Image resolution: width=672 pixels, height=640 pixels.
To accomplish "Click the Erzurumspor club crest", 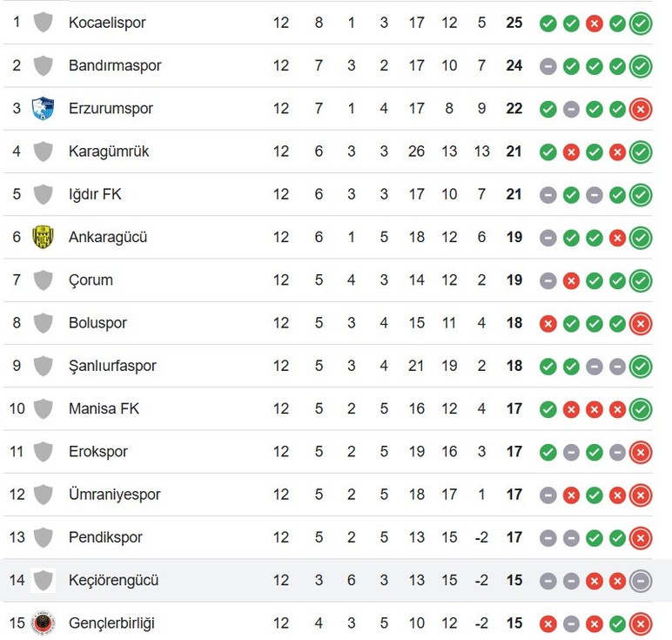I will 43,109.
